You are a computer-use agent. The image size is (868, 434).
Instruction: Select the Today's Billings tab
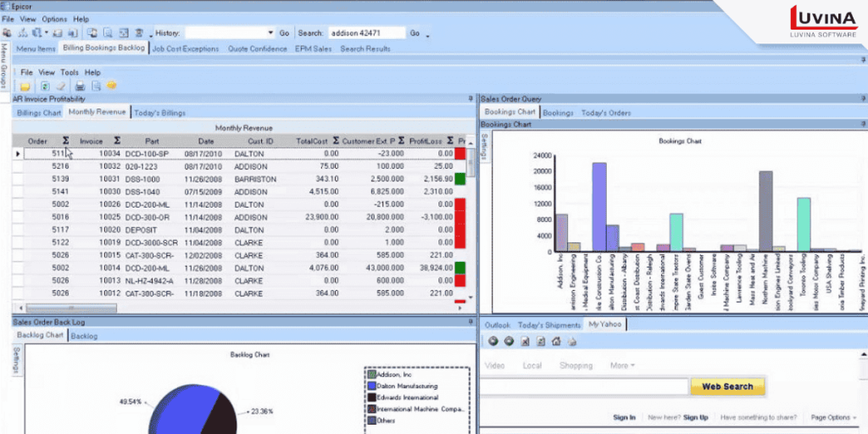tap(160, 113)
